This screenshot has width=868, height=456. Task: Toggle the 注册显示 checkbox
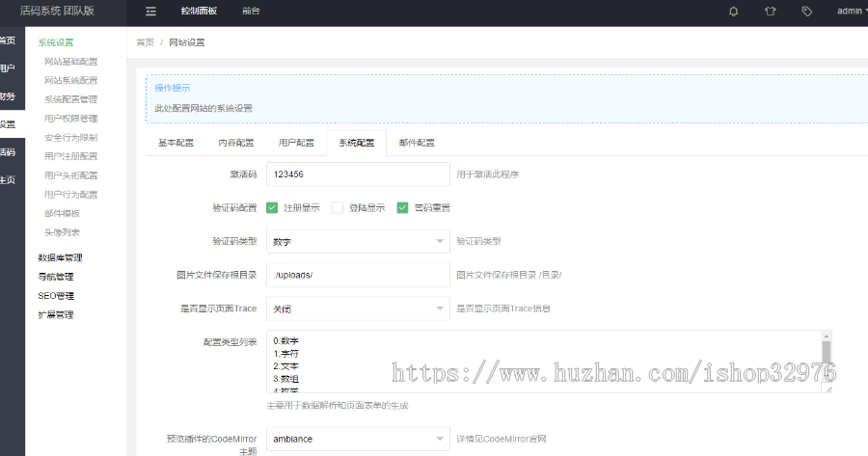(272, 207)
